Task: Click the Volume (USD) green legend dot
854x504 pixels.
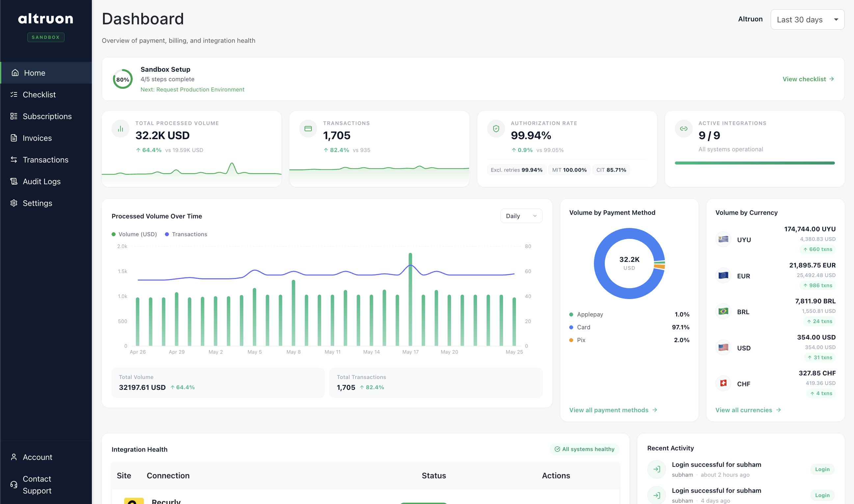Action: tap(114, 234)
